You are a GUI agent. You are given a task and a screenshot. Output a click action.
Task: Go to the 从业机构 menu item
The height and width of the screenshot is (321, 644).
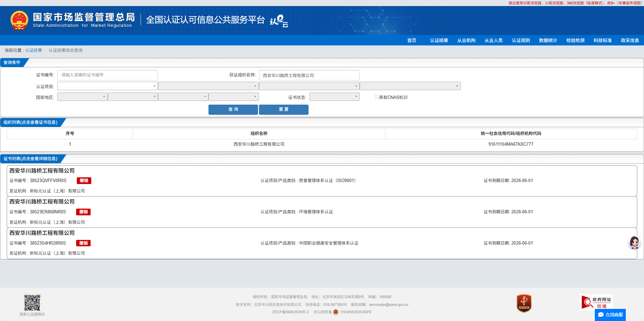pos(466,40)
